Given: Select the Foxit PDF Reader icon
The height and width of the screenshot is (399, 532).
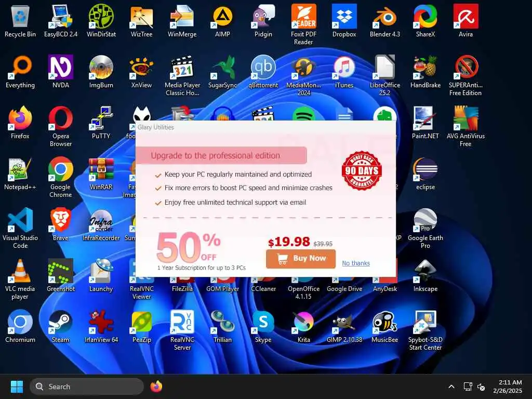Looking at the screenshot, I should point(303,24).
